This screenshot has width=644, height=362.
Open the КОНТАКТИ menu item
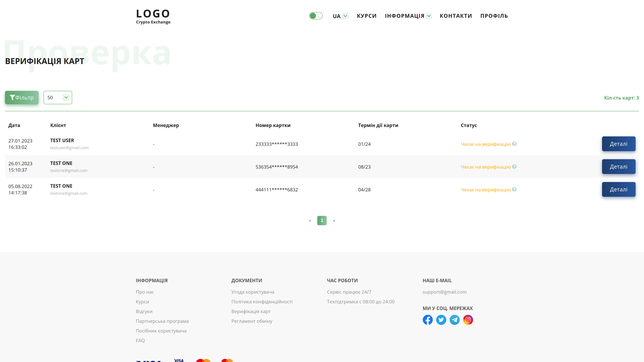tap(456, 16)
